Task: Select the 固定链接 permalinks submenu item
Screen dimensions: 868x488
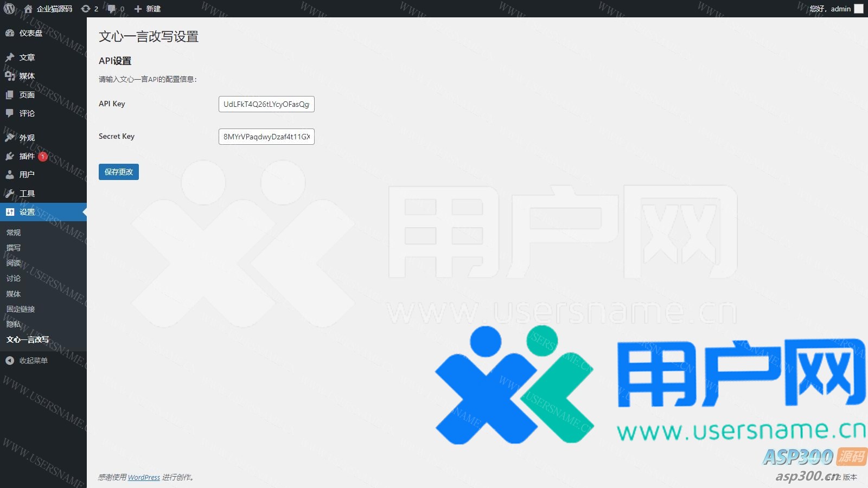Action: point(21,309)
